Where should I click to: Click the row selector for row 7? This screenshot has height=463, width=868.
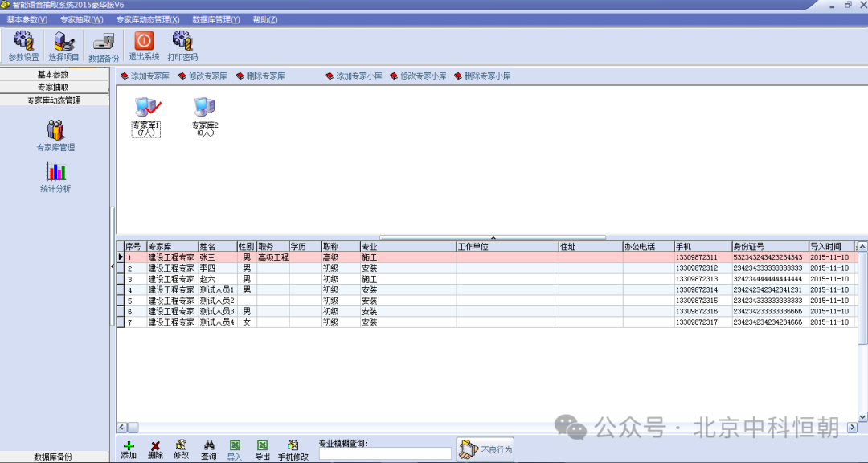pos(120,322)
